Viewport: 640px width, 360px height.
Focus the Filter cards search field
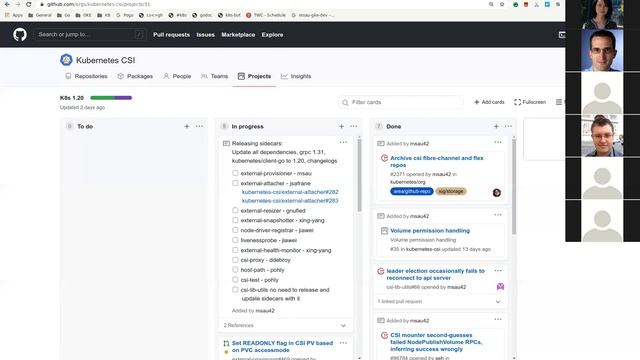coord(401,102)
